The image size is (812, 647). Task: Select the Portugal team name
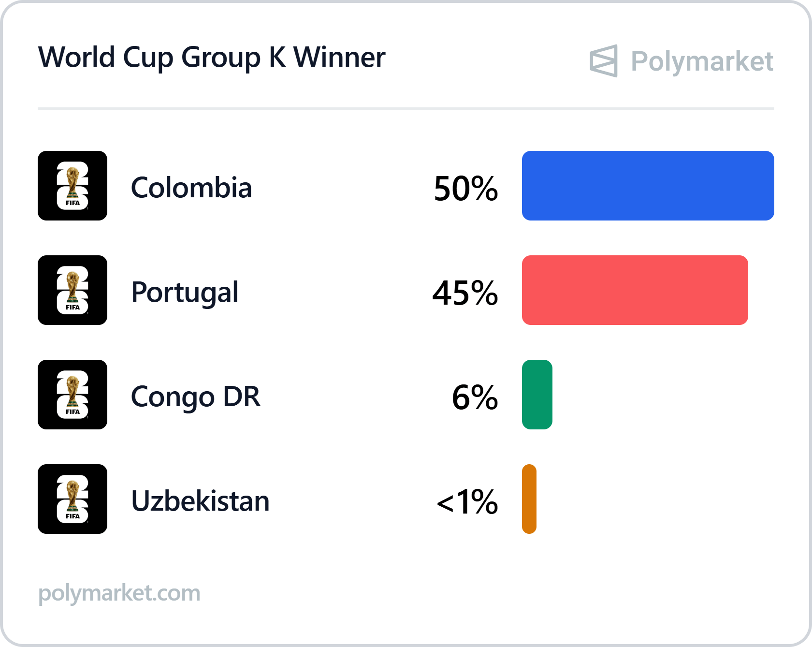coord(185,293)
